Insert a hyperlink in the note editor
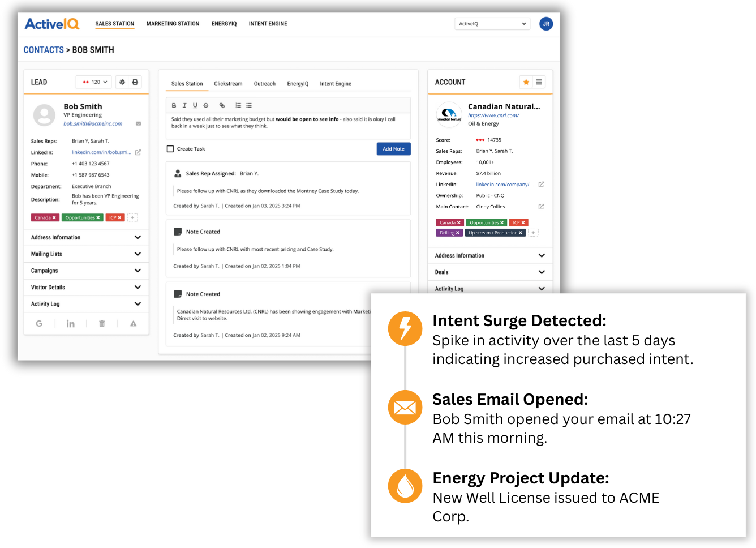The height and width of the screenshot is (548, 756). point(222,105)
